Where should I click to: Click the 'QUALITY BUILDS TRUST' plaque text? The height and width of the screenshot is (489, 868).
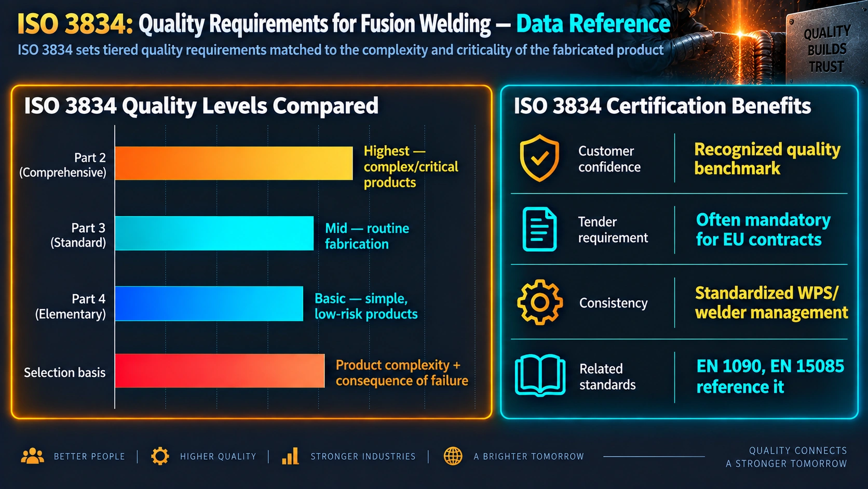[x=827, y=50]
